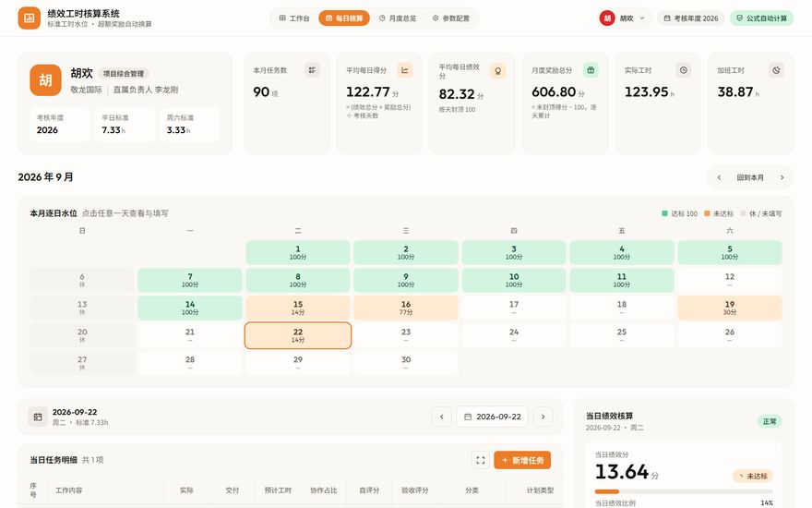Click the orange app logo icon
This screenshot has height=508, width=812.
pos(29,18)
